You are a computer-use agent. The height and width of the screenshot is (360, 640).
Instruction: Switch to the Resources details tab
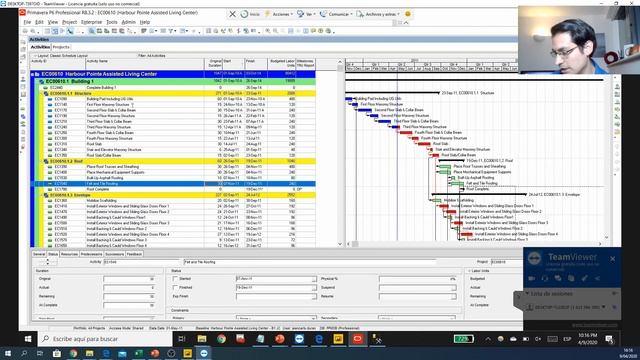click(69, 254)
